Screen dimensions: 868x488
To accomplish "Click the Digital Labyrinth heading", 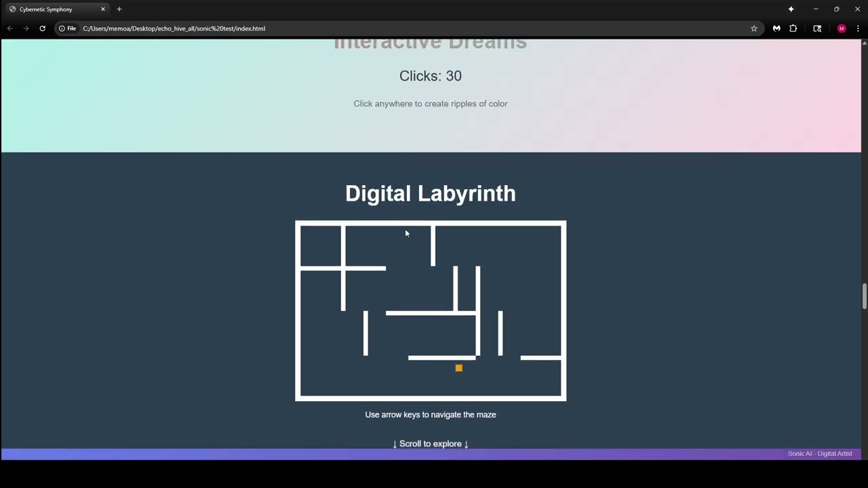I will point(430,194).
